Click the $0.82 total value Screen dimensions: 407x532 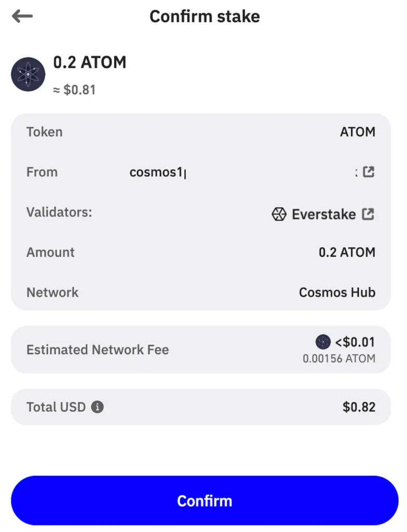[359, 407]
